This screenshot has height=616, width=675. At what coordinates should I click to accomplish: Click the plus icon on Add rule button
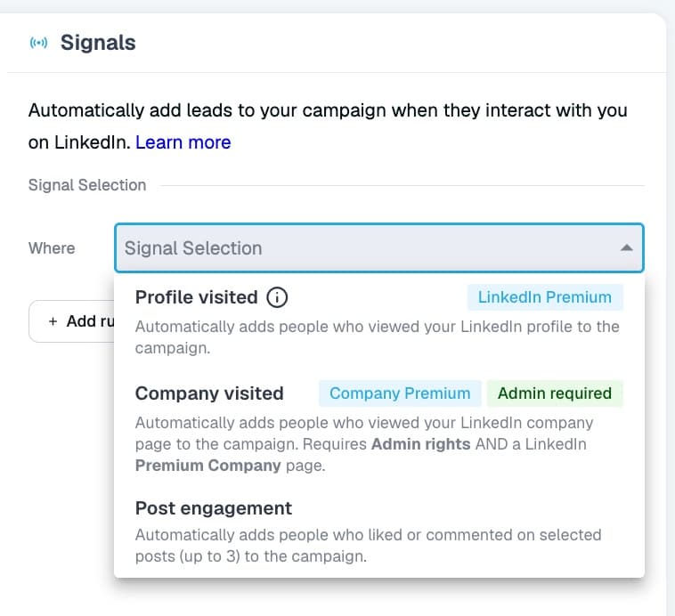pyautogui.click(x=53, y=321)
